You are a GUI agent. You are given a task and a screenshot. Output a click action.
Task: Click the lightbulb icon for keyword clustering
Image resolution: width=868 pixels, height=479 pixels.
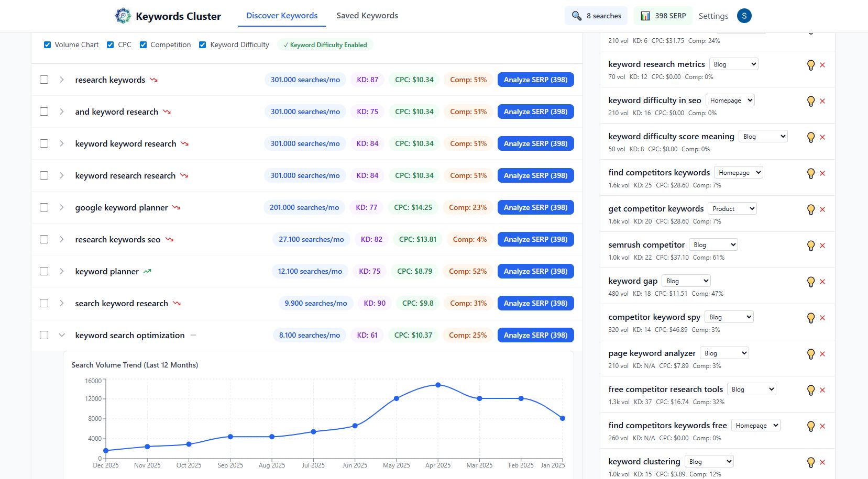coord(811,462)
